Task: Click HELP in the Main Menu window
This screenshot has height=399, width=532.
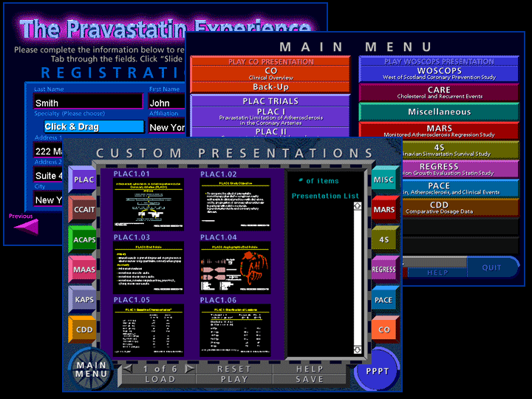Action: coord(437,273)
